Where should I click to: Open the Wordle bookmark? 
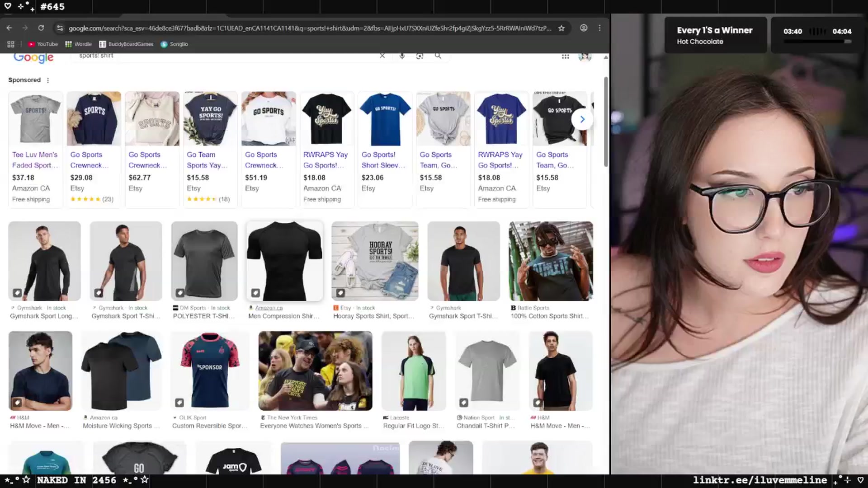[x=78, y=44]
